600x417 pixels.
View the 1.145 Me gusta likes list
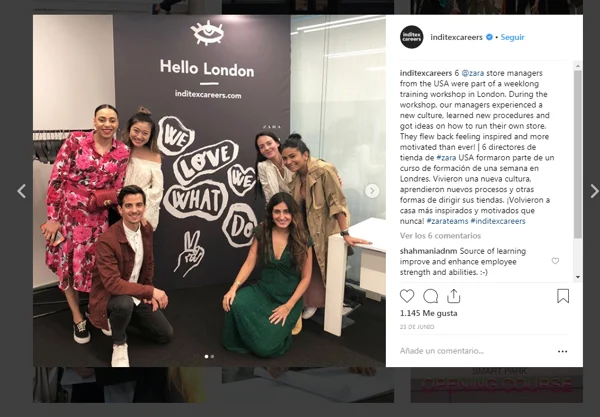pyautogui.click(x=429, y=313)
